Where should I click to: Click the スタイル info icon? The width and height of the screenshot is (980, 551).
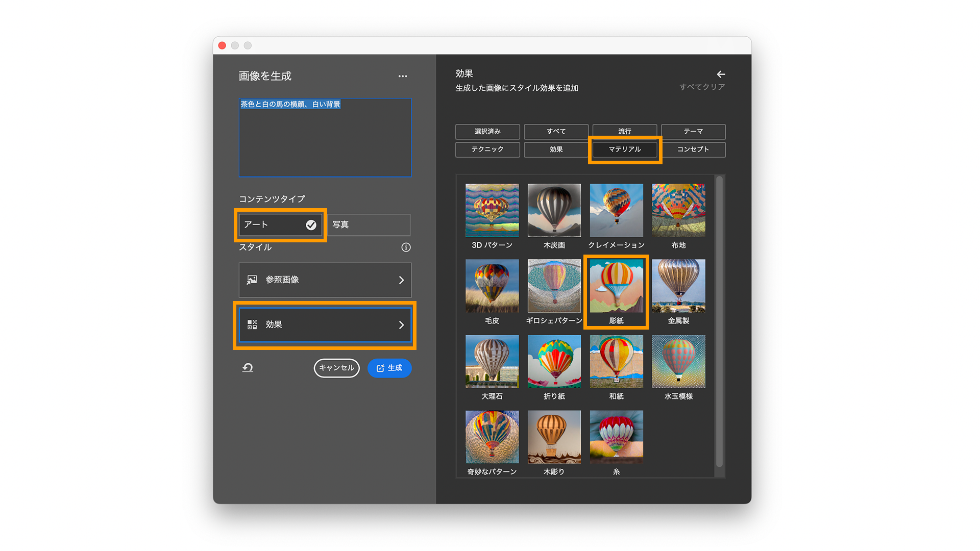(406, 247)
